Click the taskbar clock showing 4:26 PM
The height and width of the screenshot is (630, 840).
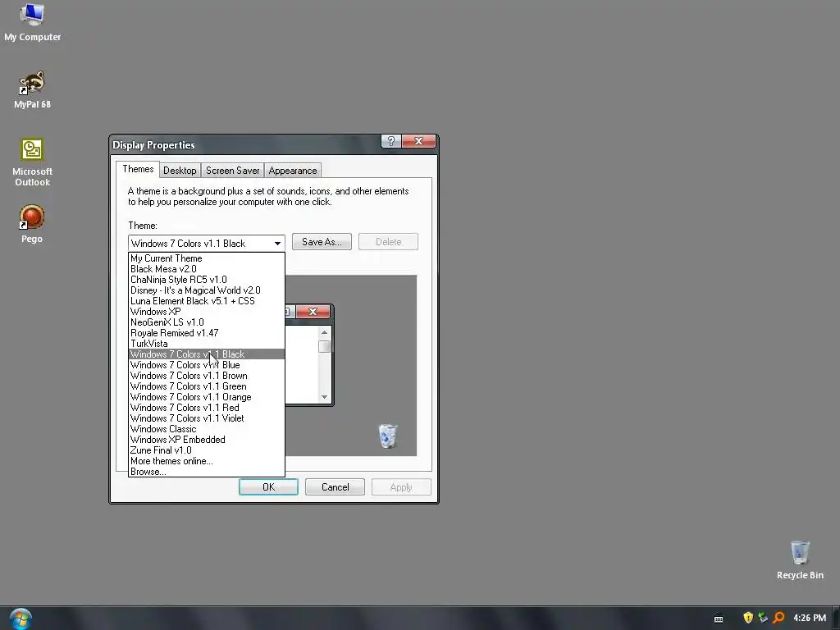(x=810, y=618)
